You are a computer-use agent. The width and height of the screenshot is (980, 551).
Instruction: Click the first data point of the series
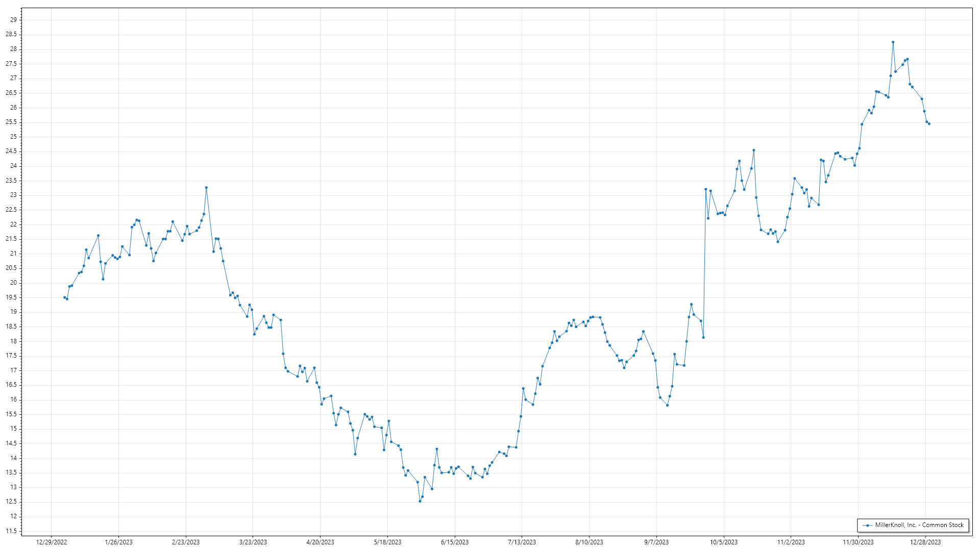tap(64, 297)
